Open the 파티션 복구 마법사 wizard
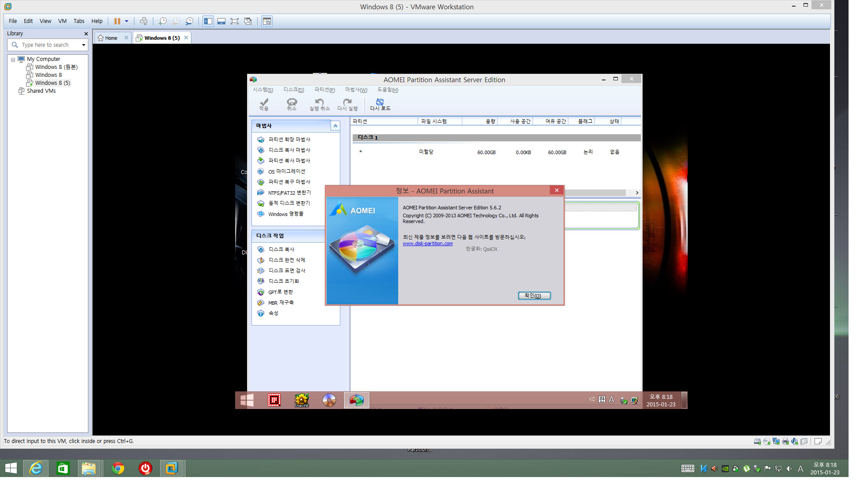The image size is (868, 500). (x=289, y=182)
